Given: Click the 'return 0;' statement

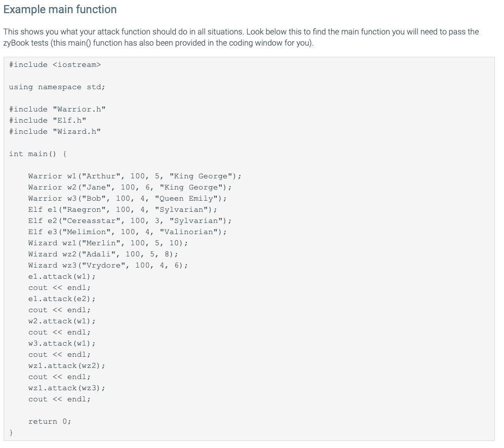Looking at the screenshot, I should [x=50, y=422].
